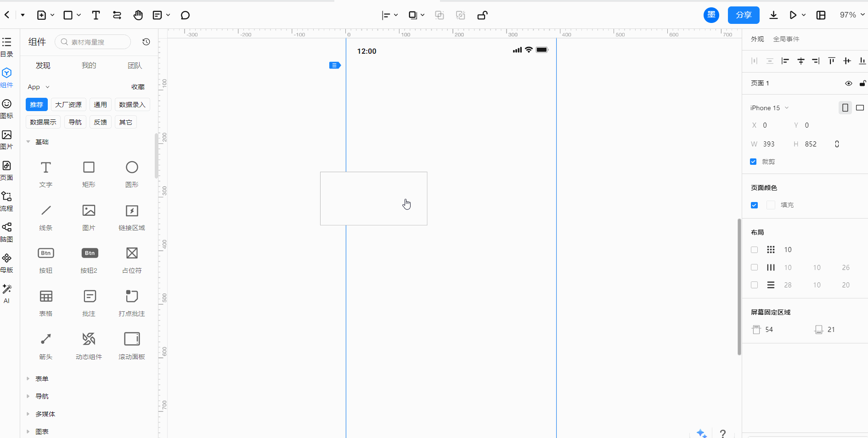Expand the 表单 component group
Image resolution: width=868 pixels, height=438 pixels.
tap(41, 379)
